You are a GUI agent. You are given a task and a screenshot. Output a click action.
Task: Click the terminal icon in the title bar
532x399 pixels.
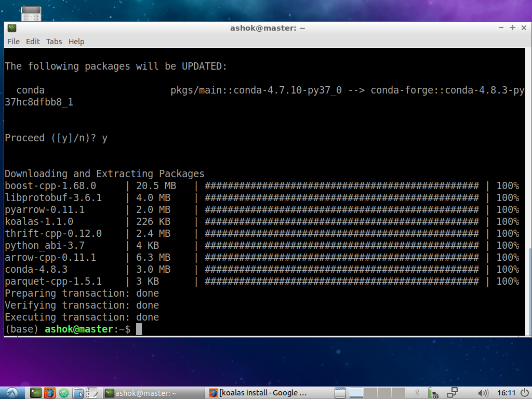12,28
